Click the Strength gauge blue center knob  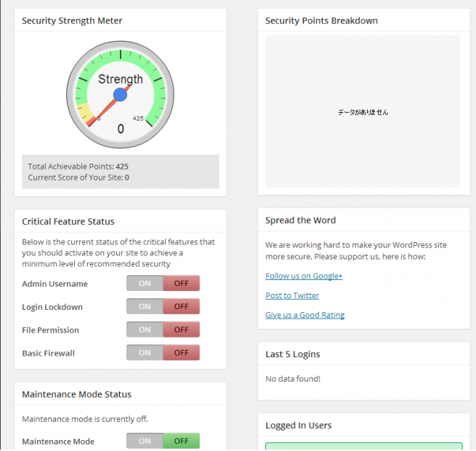120,95
